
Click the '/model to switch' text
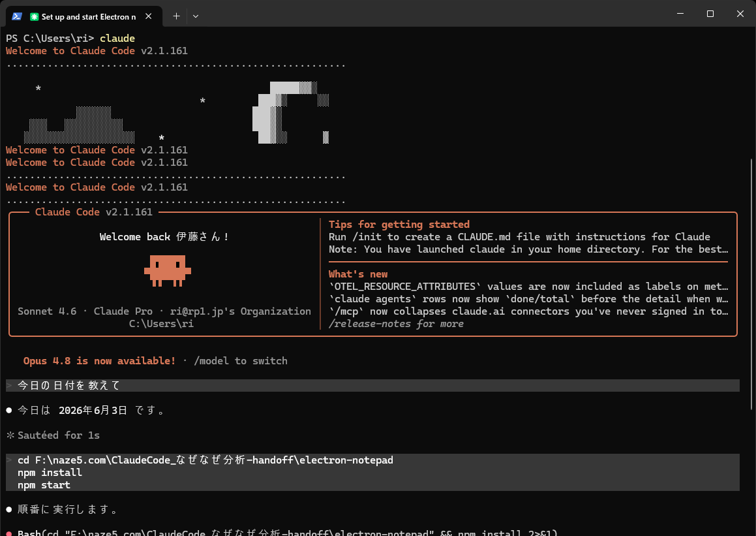pyautogui.click(x=240, y=361)
